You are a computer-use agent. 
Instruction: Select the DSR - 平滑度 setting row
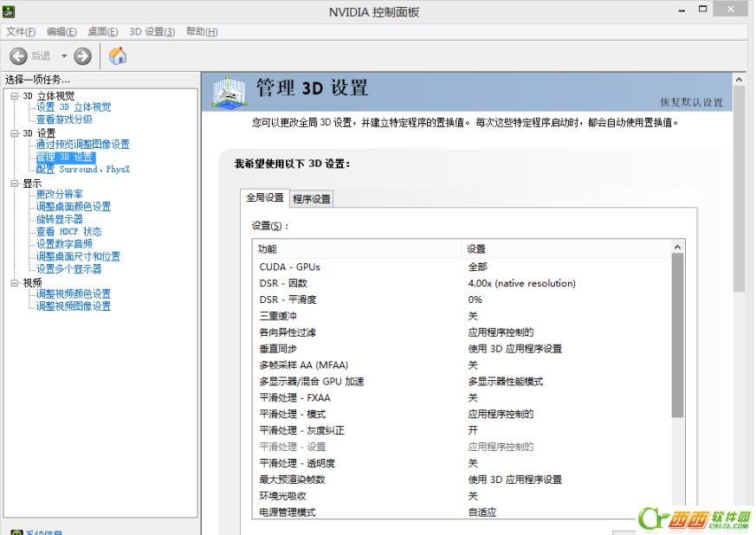[462, 300]
